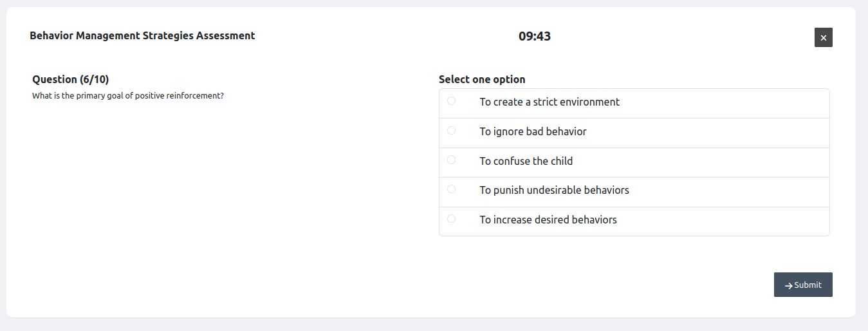Click the arrow icon on Submit

[x=788, y=285]
